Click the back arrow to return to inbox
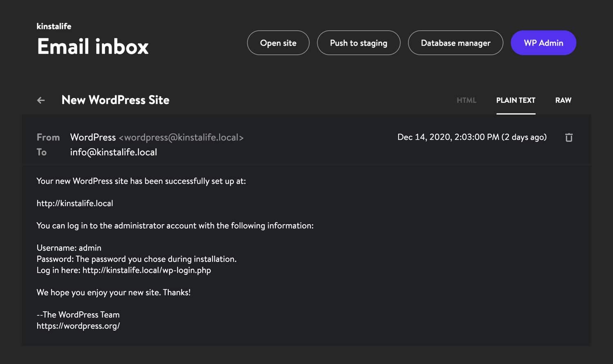Screen dimensions: 613x364 click(x=40, y=100)
